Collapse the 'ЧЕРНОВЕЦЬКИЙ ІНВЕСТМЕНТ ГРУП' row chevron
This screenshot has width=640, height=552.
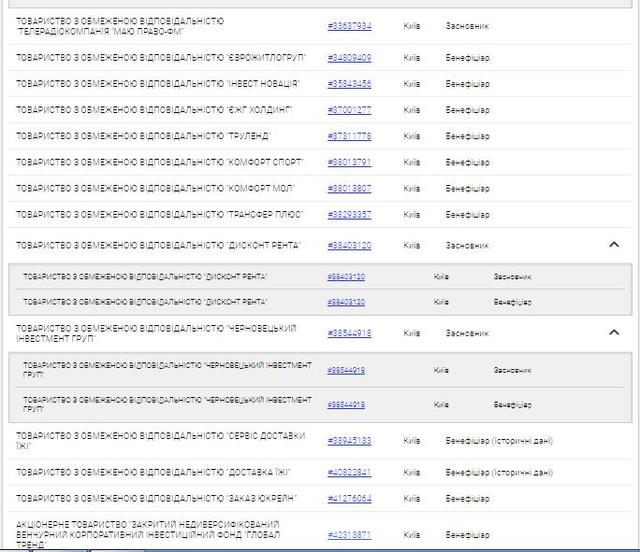pos(613,332)
